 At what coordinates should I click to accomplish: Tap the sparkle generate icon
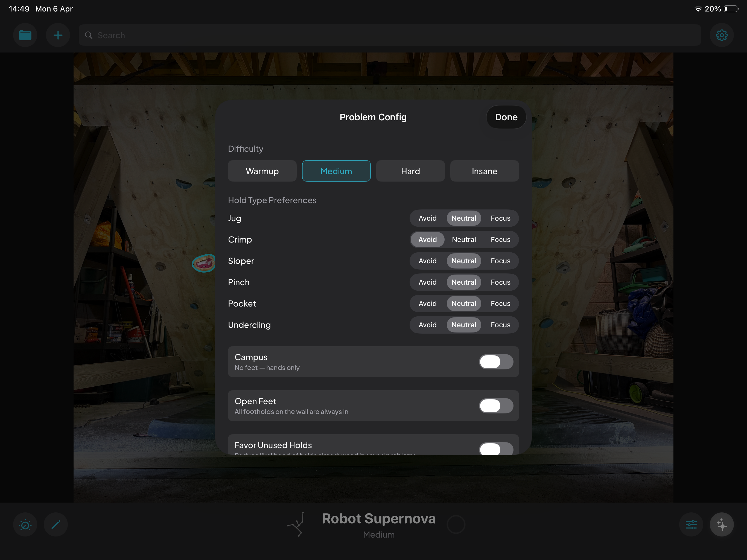[x=722, y=524]
